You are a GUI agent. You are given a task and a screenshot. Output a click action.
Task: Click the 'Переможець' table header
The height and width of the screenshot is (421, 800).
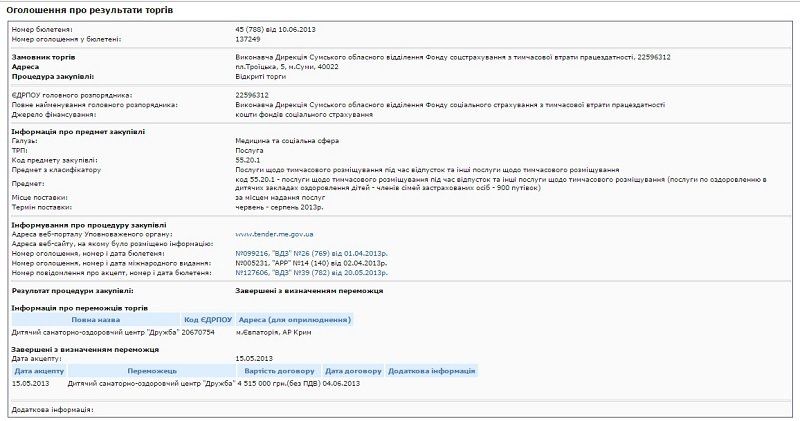pos(152,371)
